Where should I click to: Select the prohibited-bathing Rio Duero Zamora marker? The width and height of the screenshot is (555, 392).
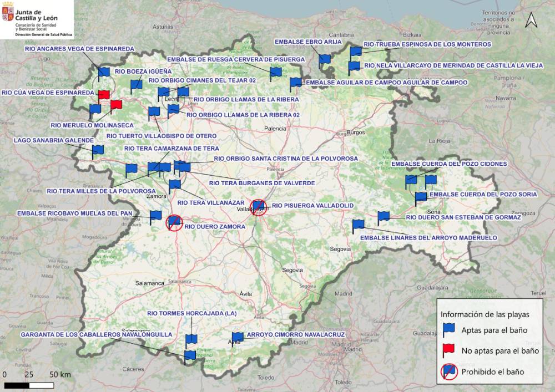pyautogui.click(x=174, y=223)
